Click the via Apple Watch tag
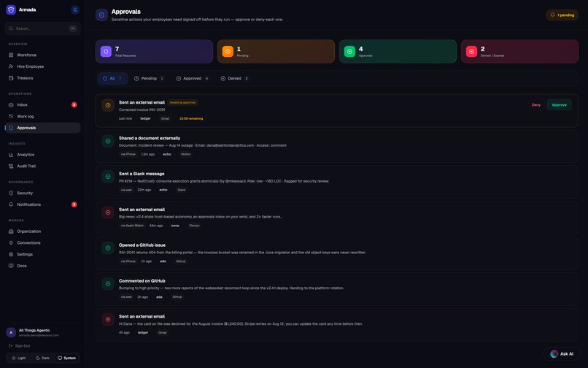588x368 pixels. click(x=132, y=226)
